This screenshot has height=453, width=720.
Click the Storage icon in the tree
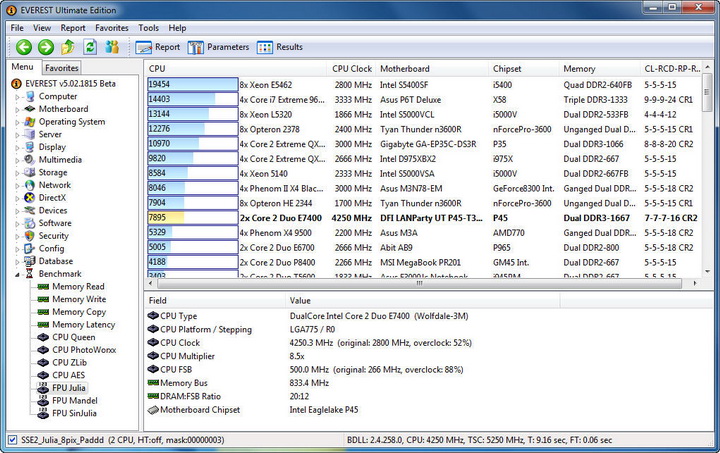[30, 172]
